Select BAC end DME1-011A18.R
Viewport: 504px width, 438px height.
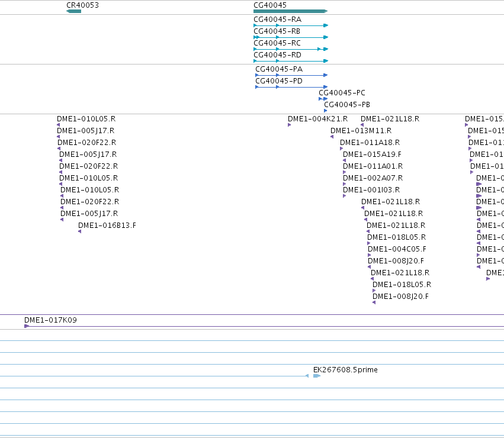[x=370, y=143]
